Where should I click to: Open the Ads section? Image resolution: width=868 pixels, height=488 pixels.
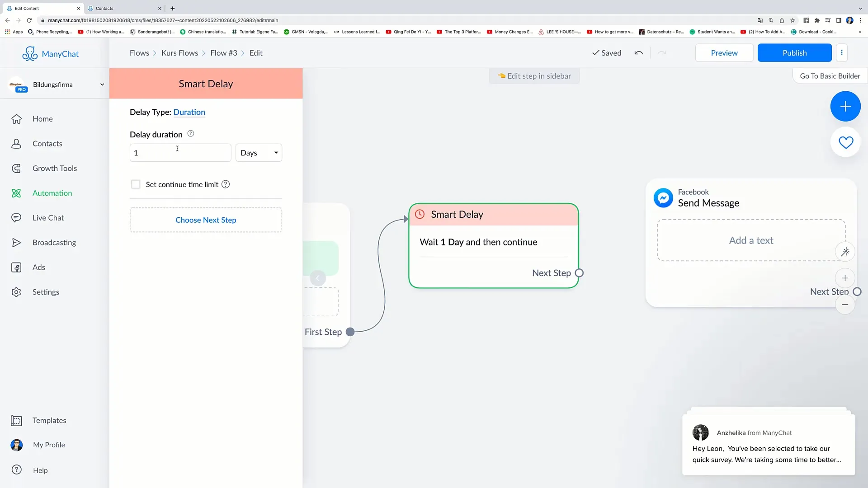click(39, 267)
